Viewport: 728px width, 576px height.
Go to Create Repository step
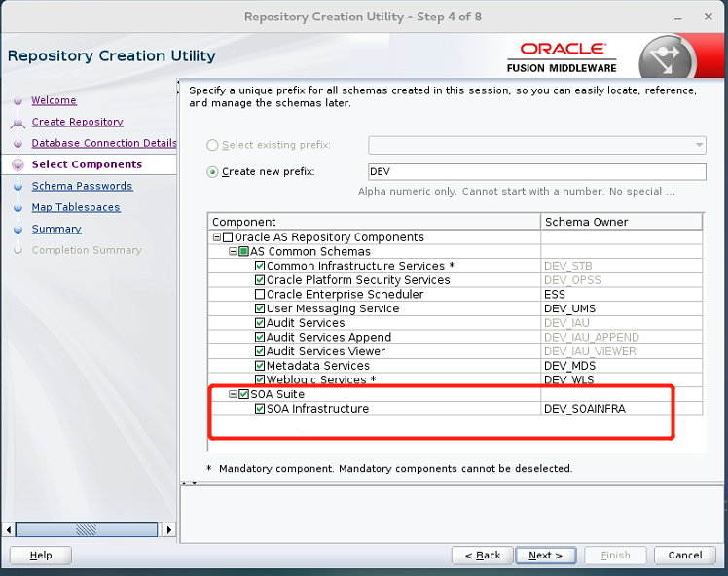point(78,122)
